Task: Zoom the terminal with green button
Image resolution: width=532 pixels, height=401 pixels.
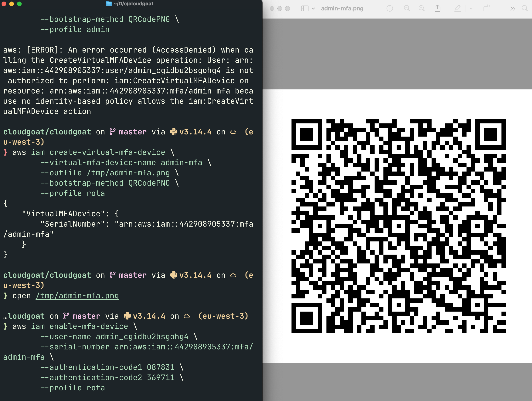Action: pos(19,4)
